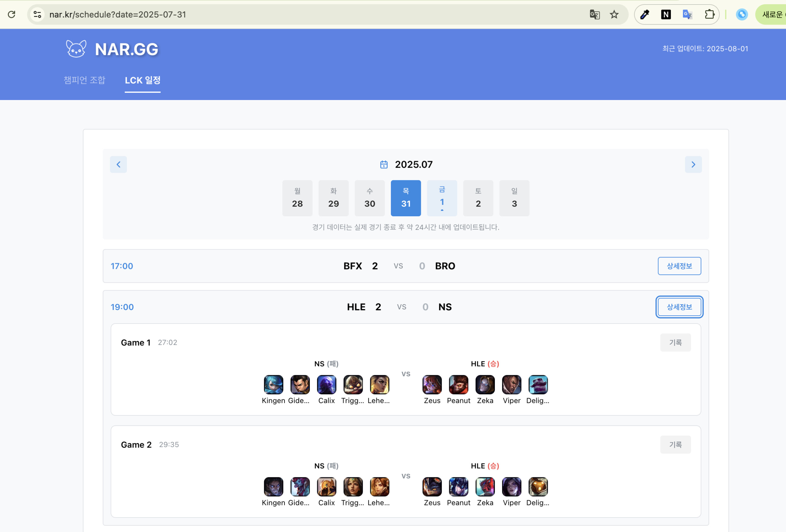The image size is (786, 532).
Task: Collapse details for HLE vs NS match
Action: (679, 307)
